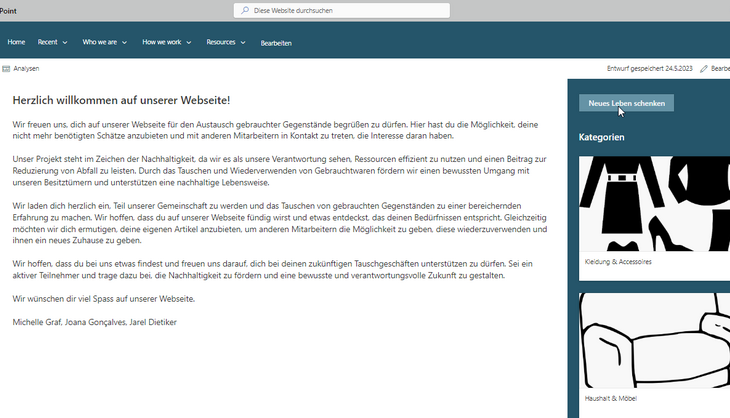Expand the Recent dropdown chevron
This screenshot has height=418, width=730.
(x=65, y=42)
